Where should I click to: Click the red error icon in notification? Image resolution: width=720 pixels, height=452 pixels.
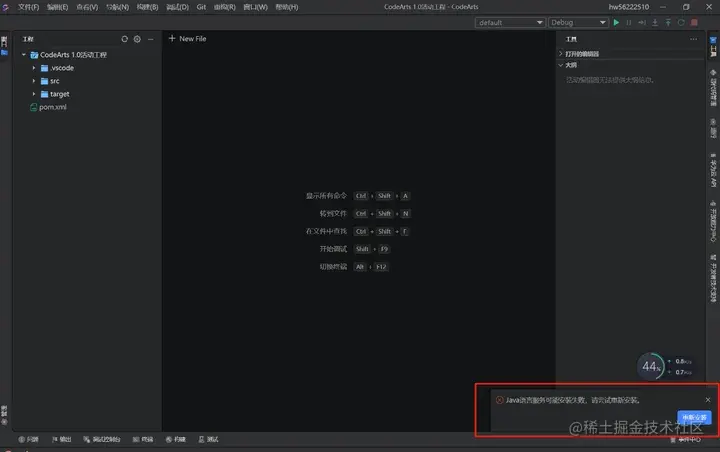[500, 400]
